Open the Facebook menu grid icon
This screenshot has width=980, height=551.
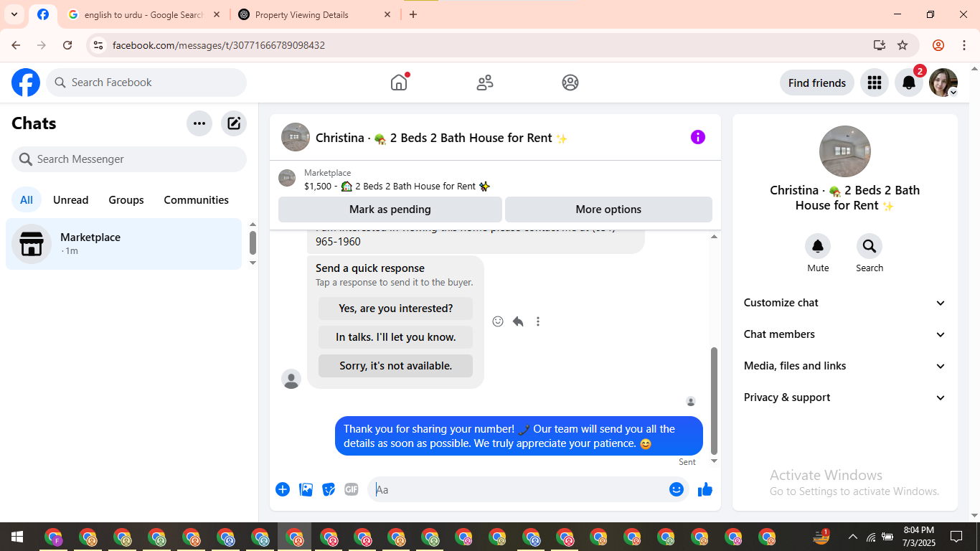click(x=874, y=83)
